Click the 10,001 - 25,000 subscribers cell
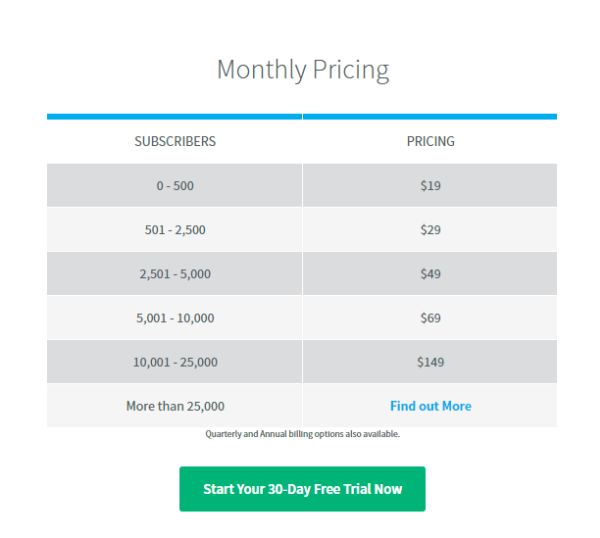600x538 pixels. 174,362
